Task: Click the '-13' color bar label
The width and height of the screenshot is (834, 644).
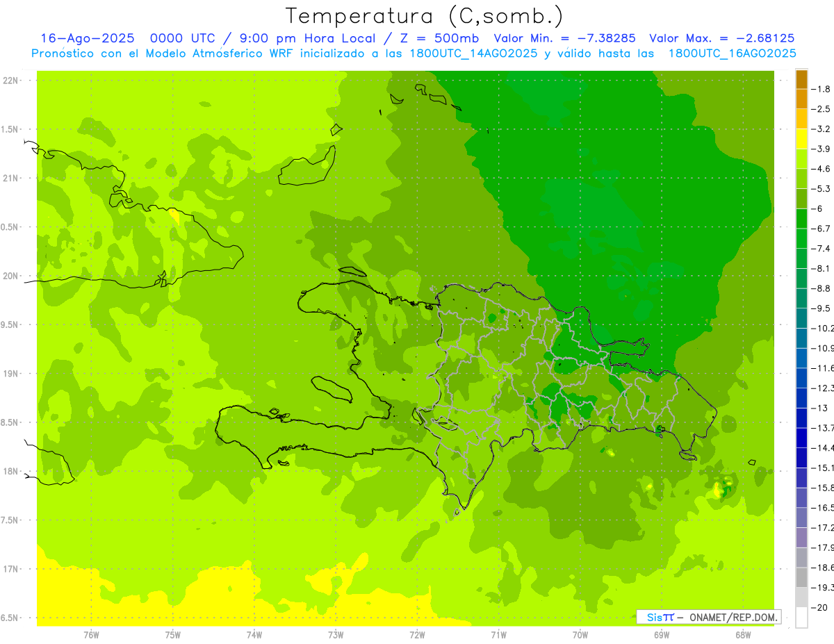Action: [819, 408]
